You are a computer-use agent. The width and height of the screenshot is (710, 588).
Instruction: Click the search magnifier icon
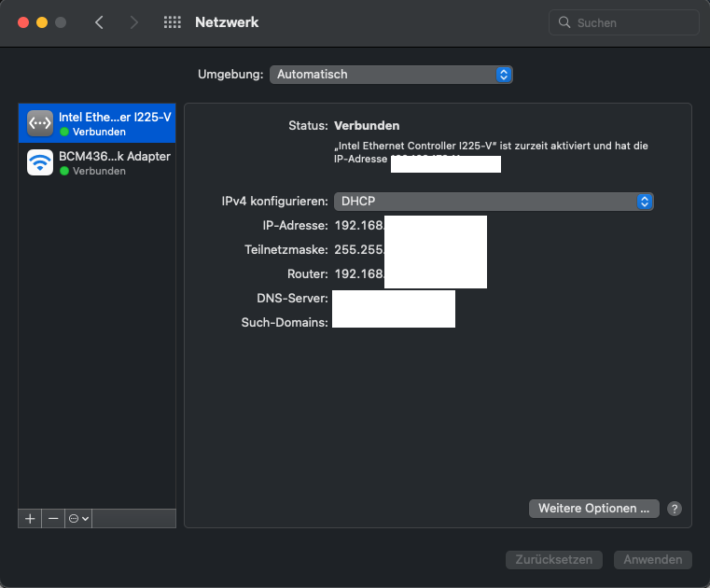click(x=564, y=22)
